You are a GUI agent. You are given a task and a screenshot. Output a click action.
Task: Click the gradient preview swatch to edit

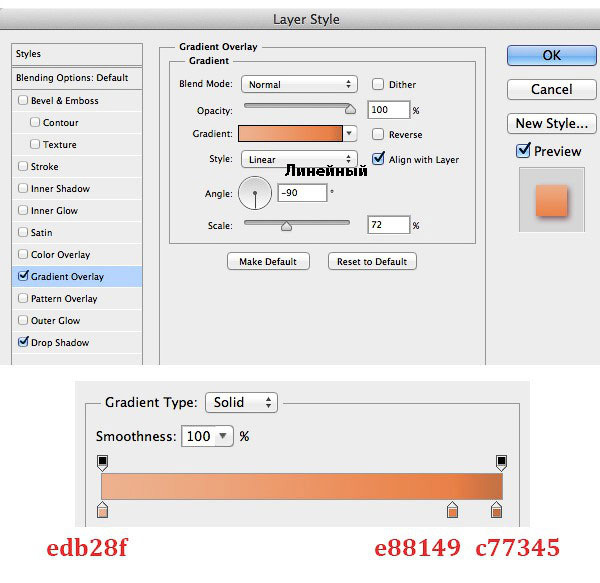(290, 134)
